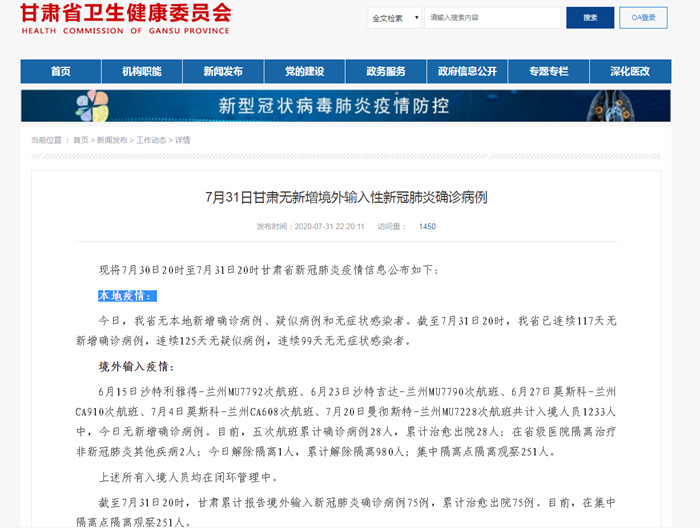Focus the search content input field
Screen dimensions: 700x528
[x=492, y=18]
